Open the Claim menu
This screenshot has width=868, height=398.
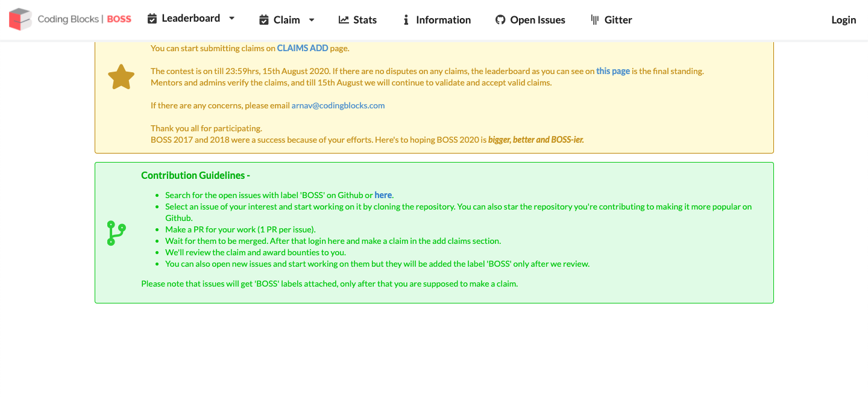point(287,20)
